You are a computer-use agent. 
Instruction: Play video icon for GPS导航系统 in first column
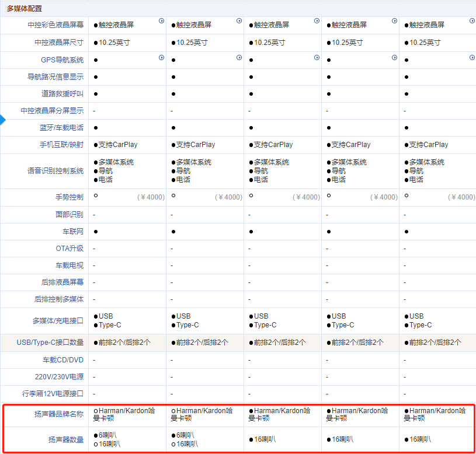(x=161, y=58)
